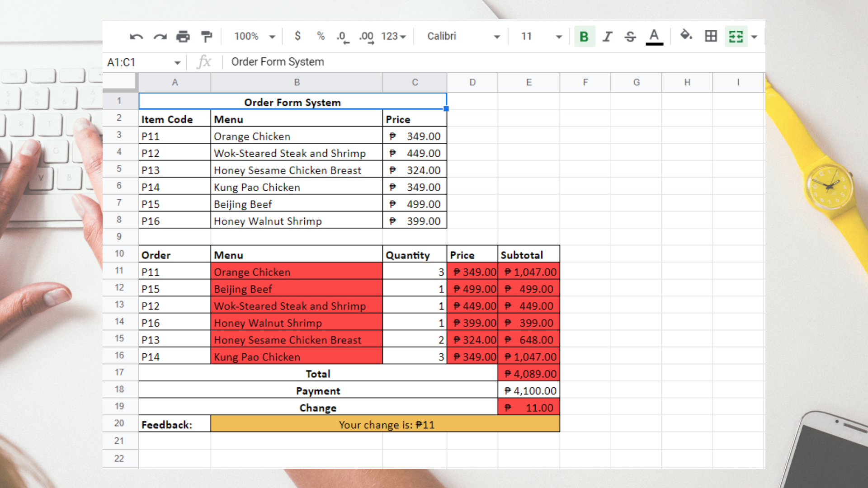Click the Redo icon

click(x=160, y=37)
